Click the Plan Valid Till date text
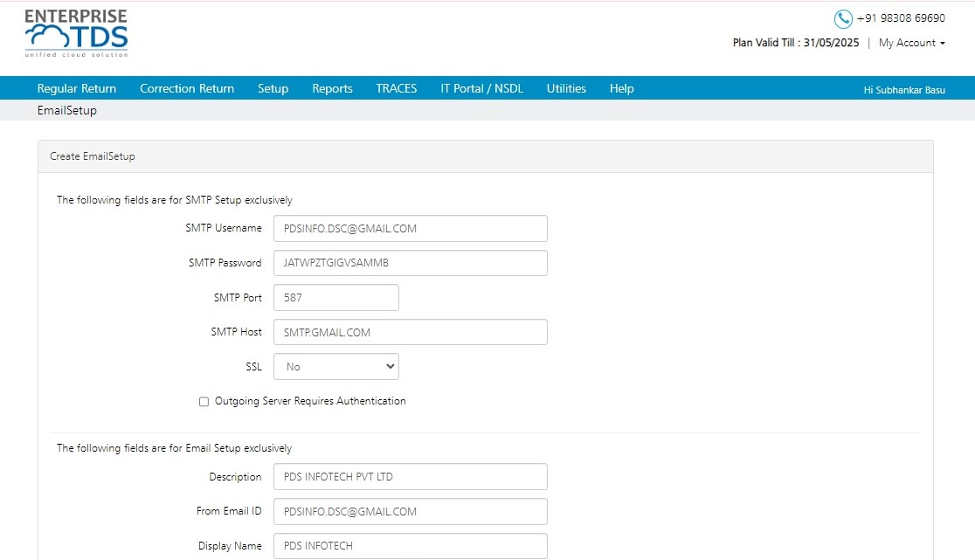 [796, 42]
